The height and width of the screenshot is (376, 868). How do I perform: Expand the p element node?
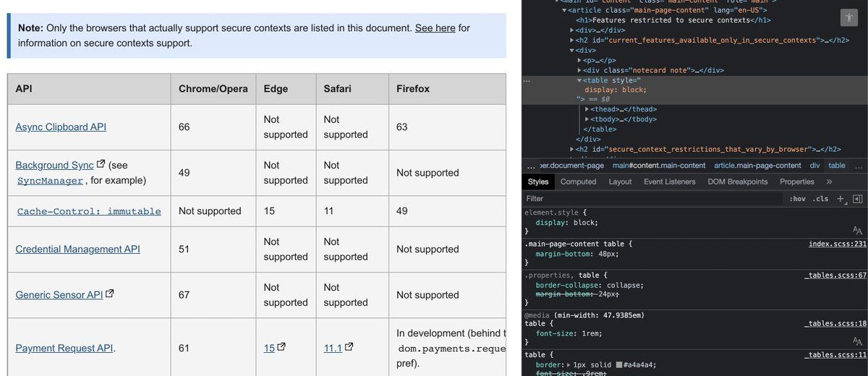pos(580,60)
